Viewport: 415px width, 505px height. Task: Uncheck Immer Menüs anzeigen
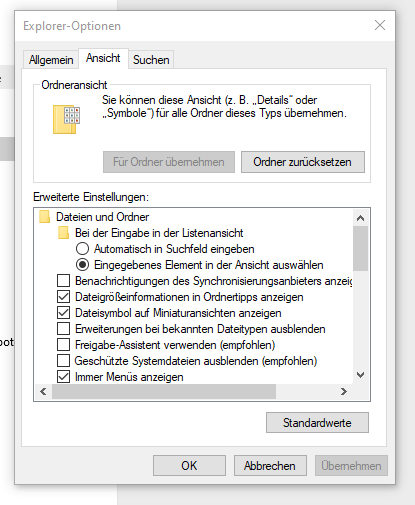(63, 377)
